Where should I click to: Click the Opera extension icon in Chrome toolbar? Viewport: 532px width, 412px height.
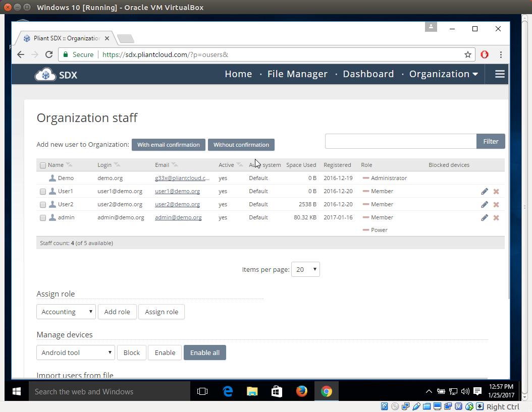pyautogui.click(x=485, y=54)
